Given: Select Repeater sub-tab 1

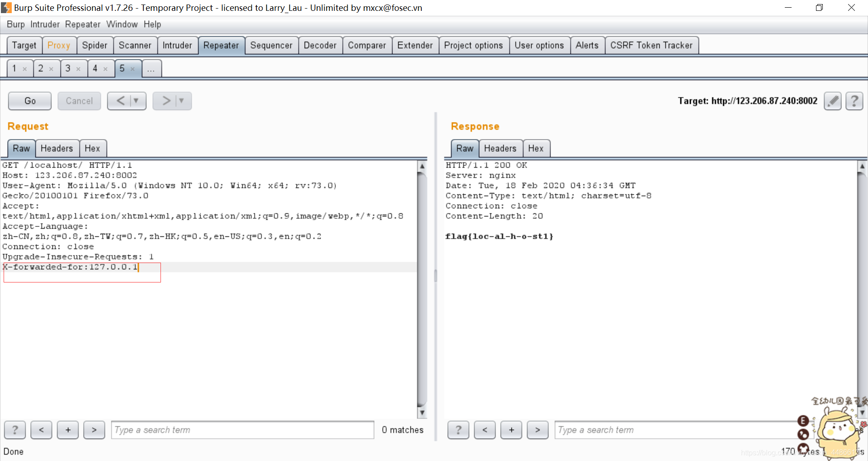Looking at the screenshot, I should (x=15, y=69).
